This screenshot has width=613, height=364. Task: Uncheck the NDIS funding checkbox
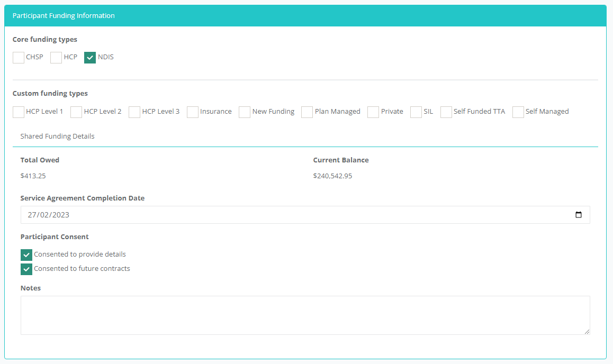(x=90, y=58)
